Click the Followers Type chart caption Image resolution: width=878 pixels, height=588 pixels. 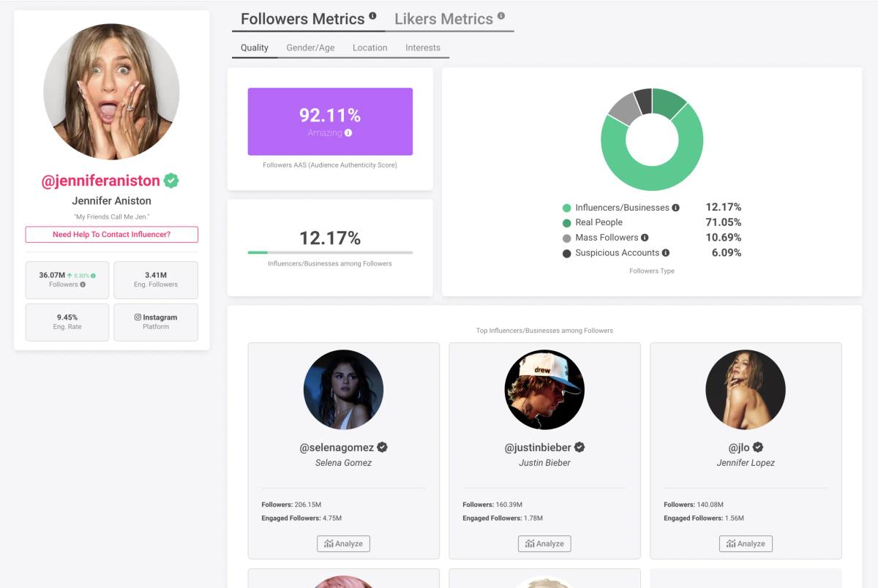pos(652,271)
